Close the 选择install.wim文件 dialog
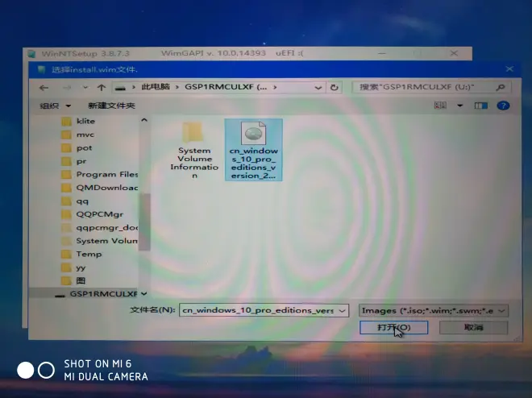The width and height of the screenshot is (532, 398). click(509, 69)
